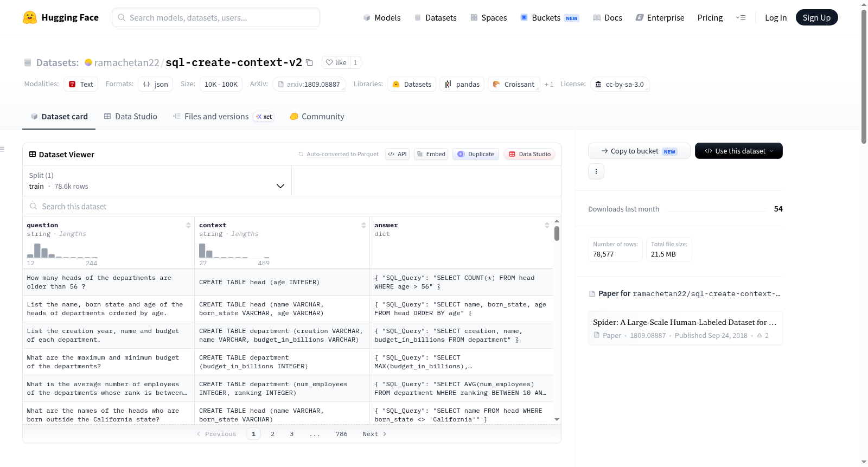
Task: Click the ramachetan22 user avatar
Action: (x=88, y=62)
